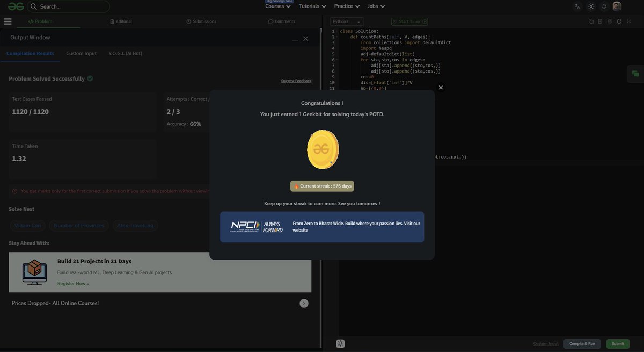Open the Y.O.G.I. (AI Bot) tab
The image size is (644, 352).
125,54
